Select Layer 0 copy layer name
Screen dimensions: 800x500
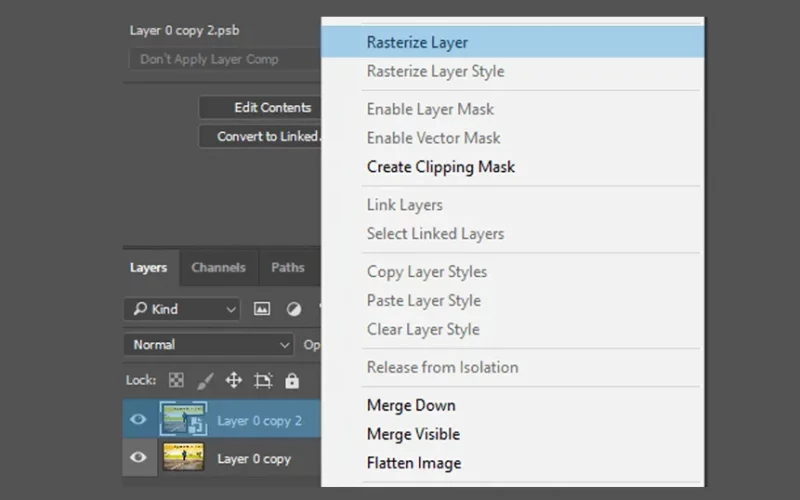point(254,459)
